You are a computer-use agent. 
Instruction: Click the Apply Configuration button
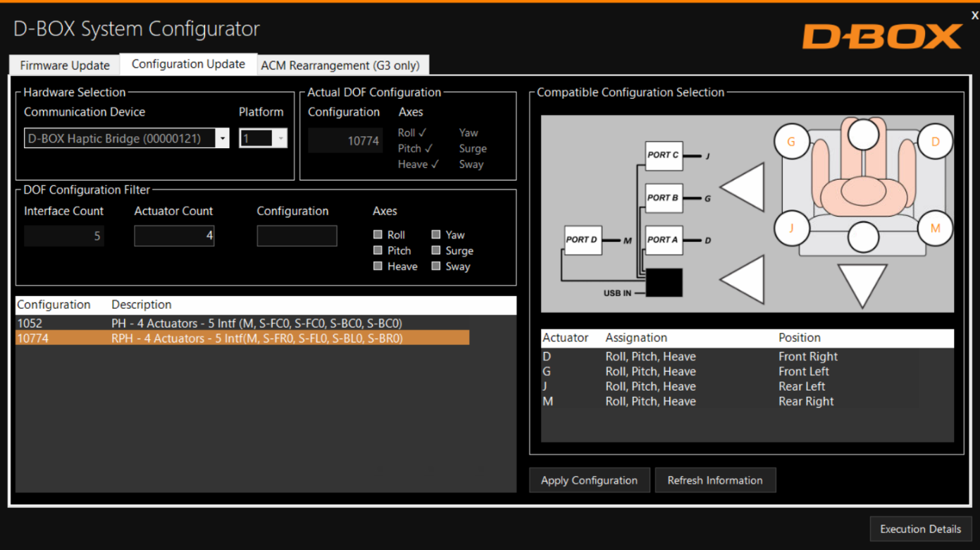pyautogui.click(x=589, y=480)
